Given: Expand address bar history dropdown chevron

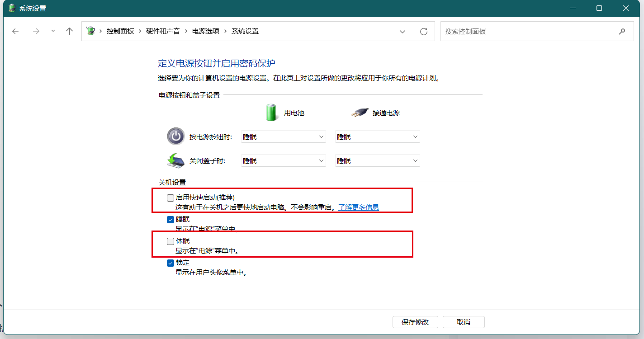Looking at the screenshot, I should (402, 31).
